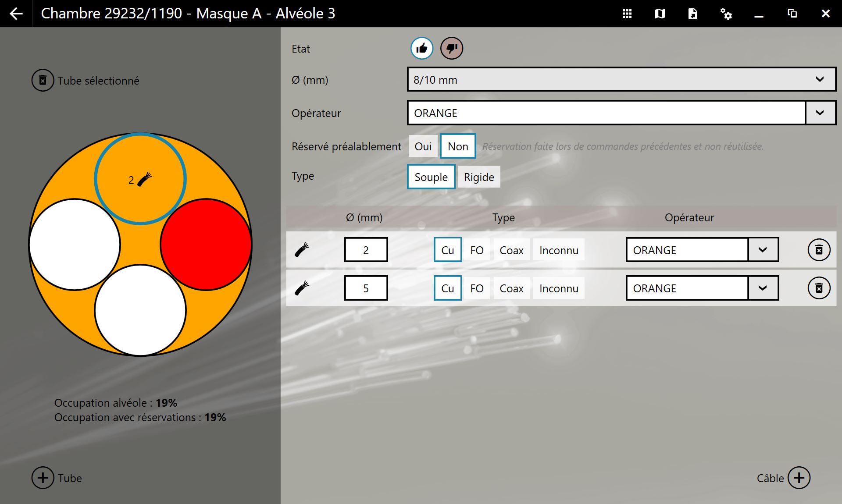Set 5 mm cable type to Inconnu
Viewport: 842px width, 504px height.
559,288
